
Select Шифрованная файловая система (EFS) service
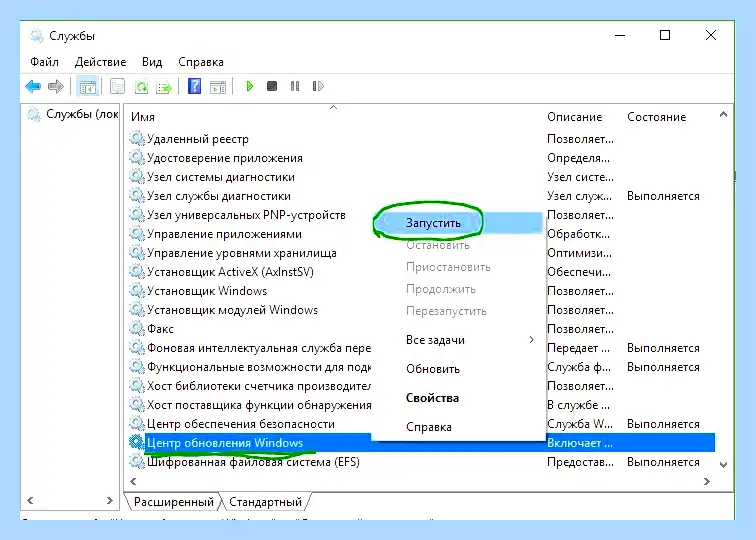[253, 462]
